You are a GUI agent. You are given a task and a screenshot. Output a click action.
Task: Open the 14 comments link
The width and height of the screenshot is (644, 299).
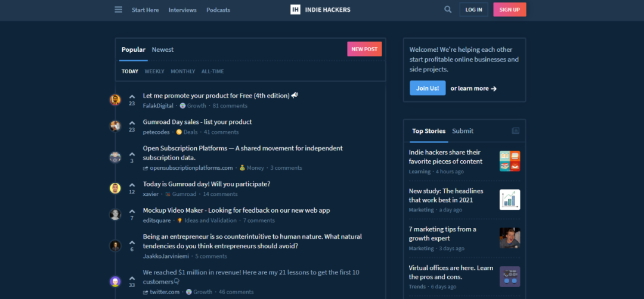coord(220,194)
